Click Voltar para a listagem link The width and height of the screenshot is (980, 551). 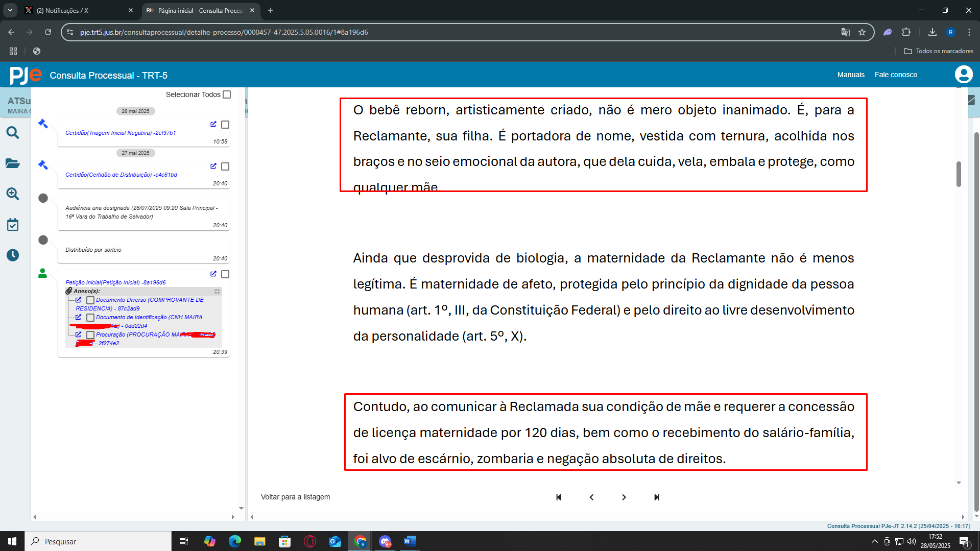[x=295, y=497]
